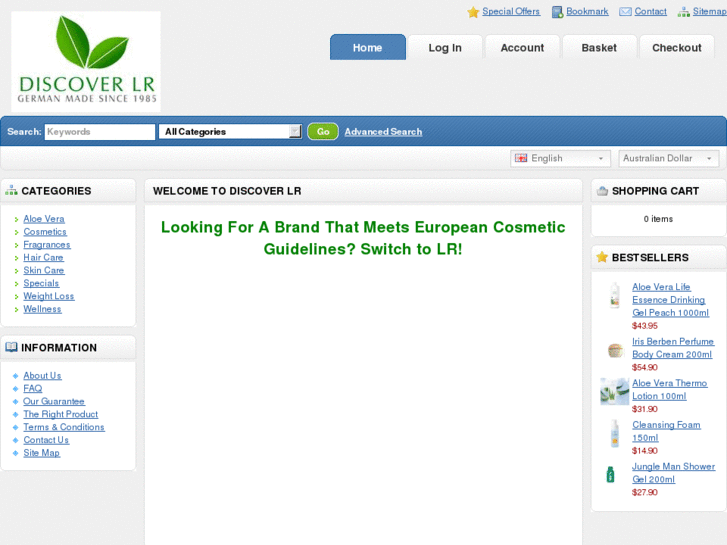
Task: Click the $43.95 price text
Action: coord(644,326)
